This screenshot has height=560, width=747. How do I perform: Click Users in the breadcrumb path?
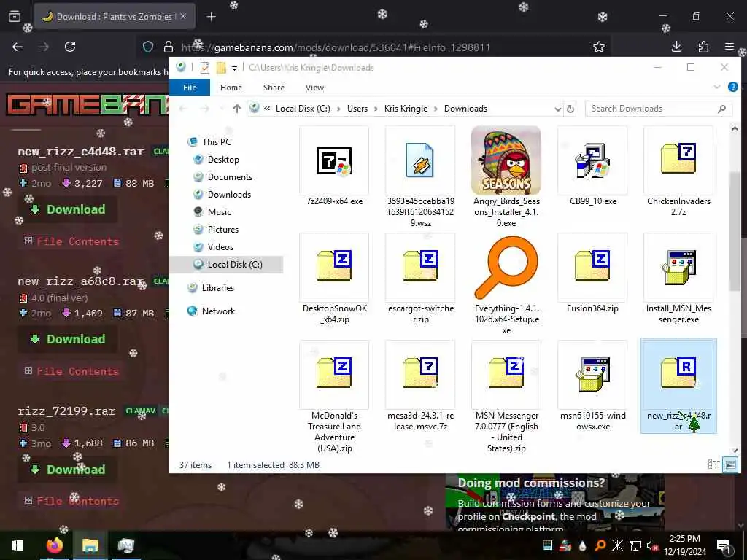(357, 109)
